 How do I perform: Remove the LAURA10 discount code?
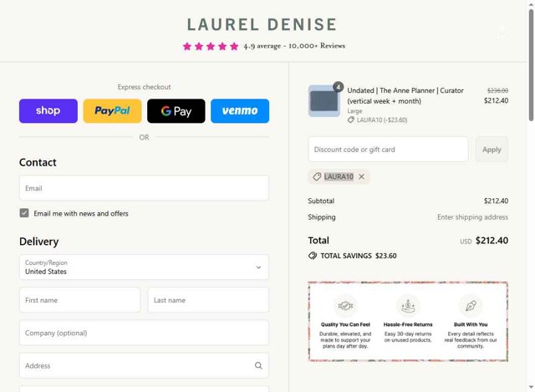pyautogui.click(x=362, y=176)
